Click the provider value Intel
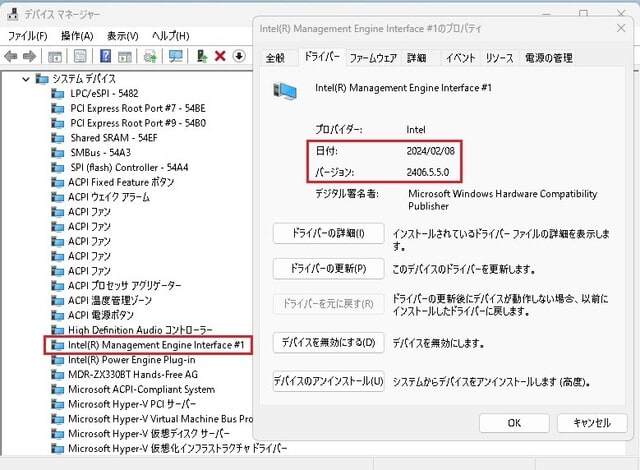Image resolution: width=640 pixels, height=470 pixels. [416, 130]
